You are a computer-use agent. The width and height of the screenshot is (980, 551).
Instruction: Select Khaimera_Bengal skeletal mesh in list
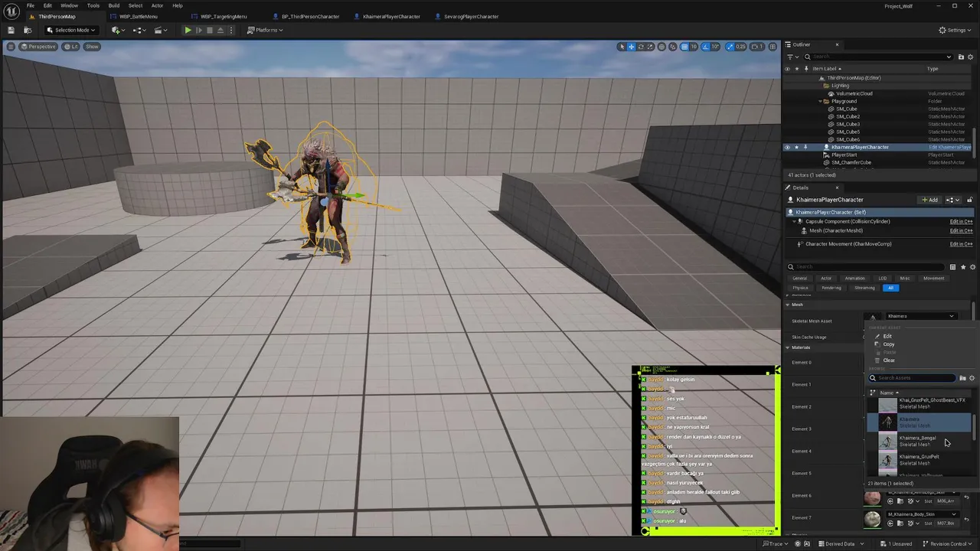(919, 441)
